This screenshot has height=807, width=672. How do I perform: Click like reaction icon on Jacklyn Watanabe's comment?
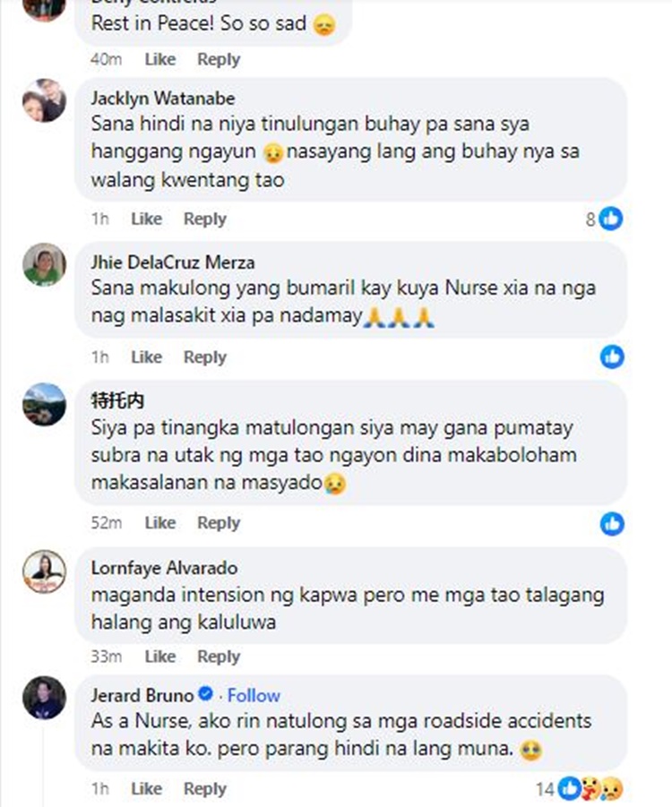(x=611, y=219)
